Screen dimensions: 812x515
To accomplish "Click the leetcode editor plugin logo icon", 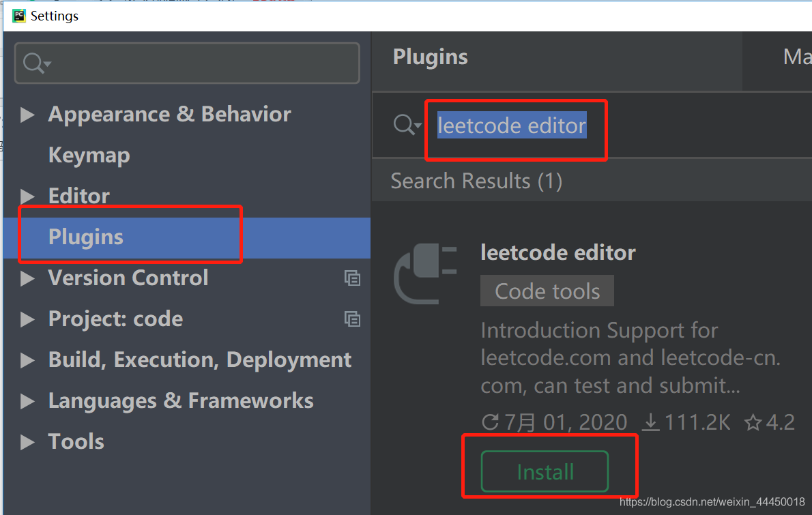I will point(426,273).
